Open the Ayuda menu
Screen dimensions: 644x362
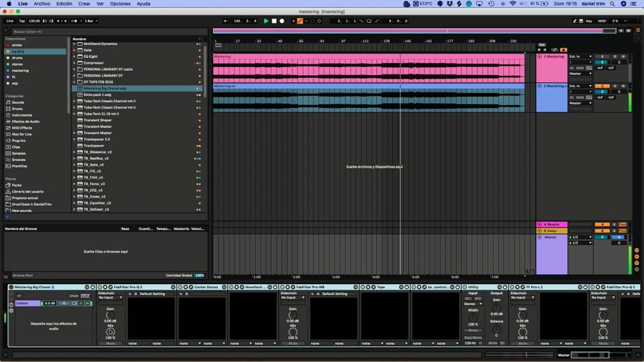pyautogui.click(x=144, y=4)
